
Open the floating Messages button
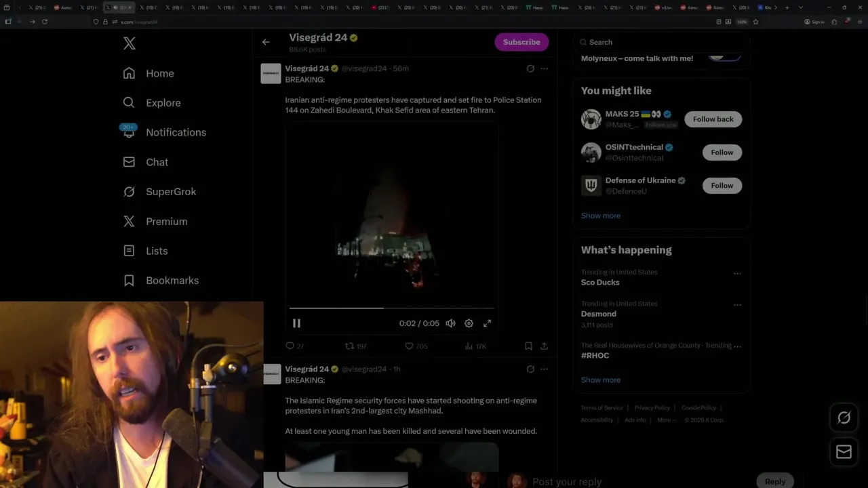tap(844, 452)
